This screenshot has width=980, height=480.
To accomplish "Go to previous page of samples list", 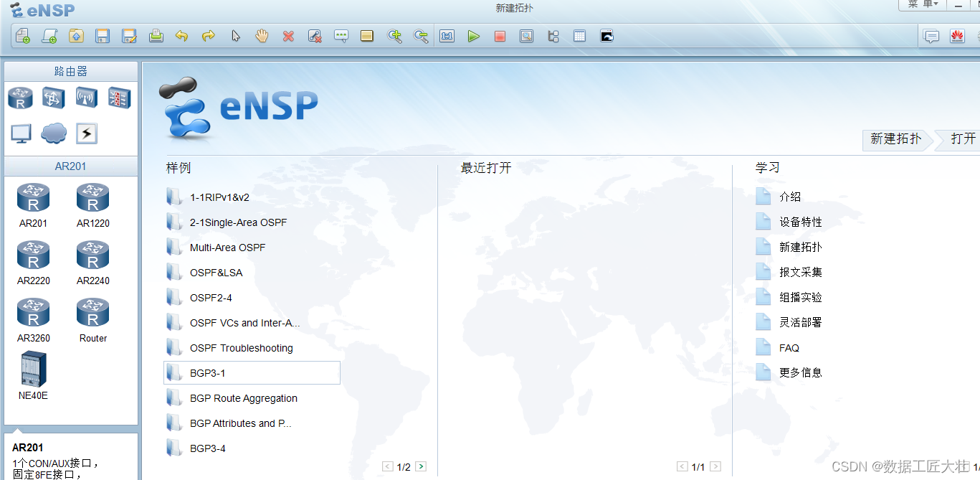I will 388,467.
